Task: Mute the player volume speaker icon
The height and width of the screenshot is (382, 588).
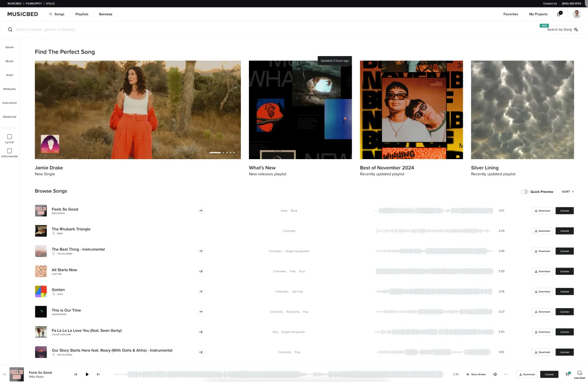Action: (495, 374)
